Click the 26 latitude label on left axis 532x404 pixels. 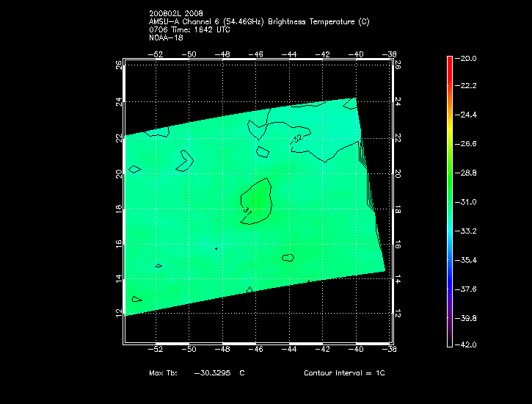[x=117, y=65]
